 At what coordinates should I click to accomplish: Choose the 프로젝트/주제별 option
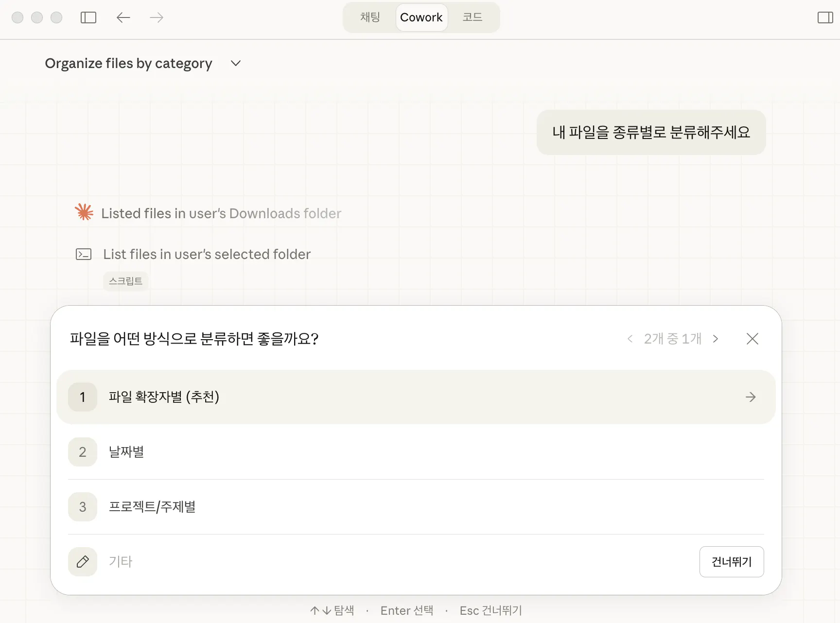tap(152, 507)
